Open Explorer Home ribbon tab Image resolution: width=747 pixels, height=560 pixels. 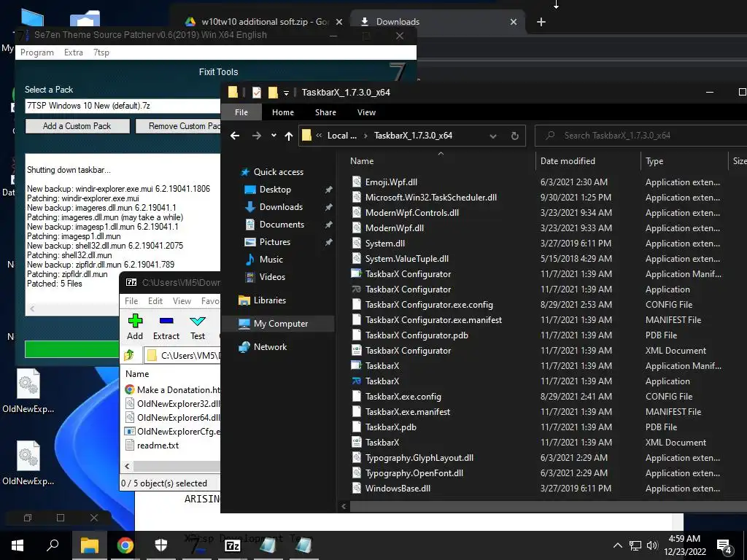283,112
